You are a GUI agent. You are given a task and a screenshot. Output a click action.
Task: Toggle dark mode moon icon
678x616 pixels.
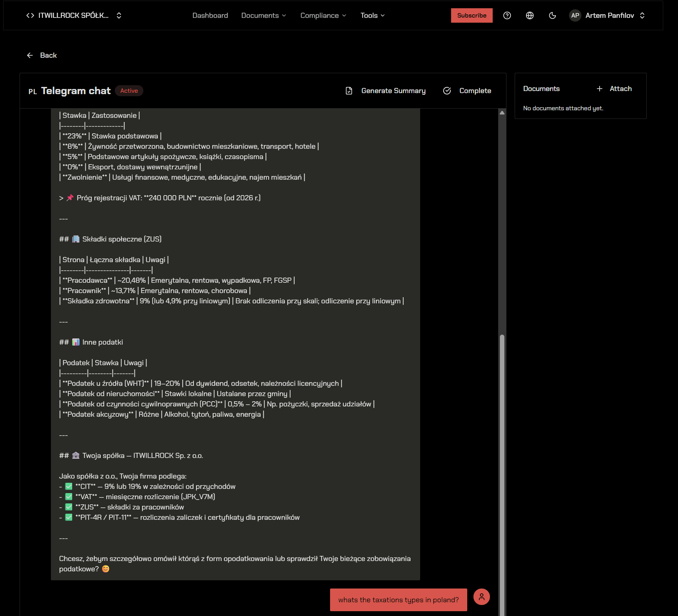pos(552,15)
